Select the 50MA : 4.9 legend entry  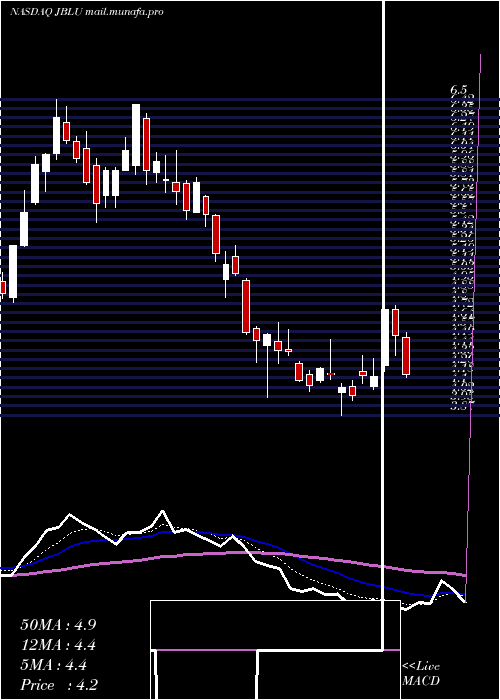[x=58, y=625]
